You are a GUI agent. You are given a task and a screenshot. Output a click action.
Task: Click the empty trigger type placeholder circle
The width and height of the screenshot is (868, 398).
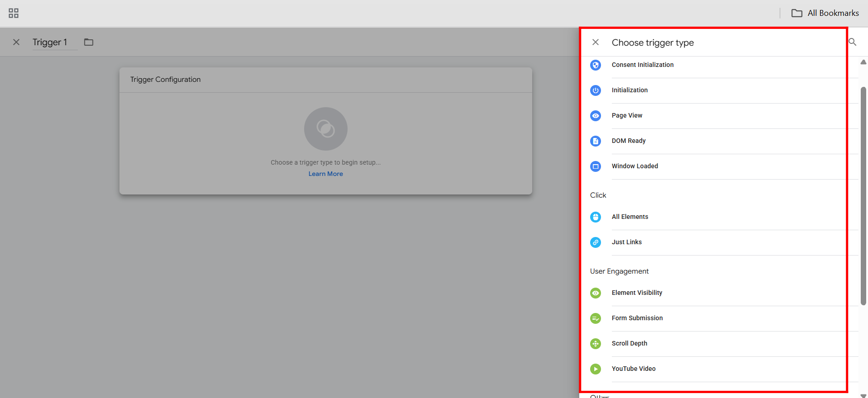click(x=326, y=129)
